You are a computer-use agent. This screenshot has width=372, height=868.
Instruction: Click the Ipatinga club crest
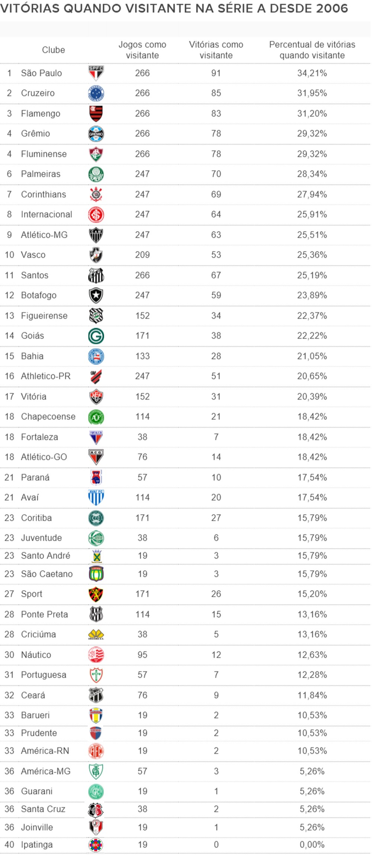pos(96,845)
